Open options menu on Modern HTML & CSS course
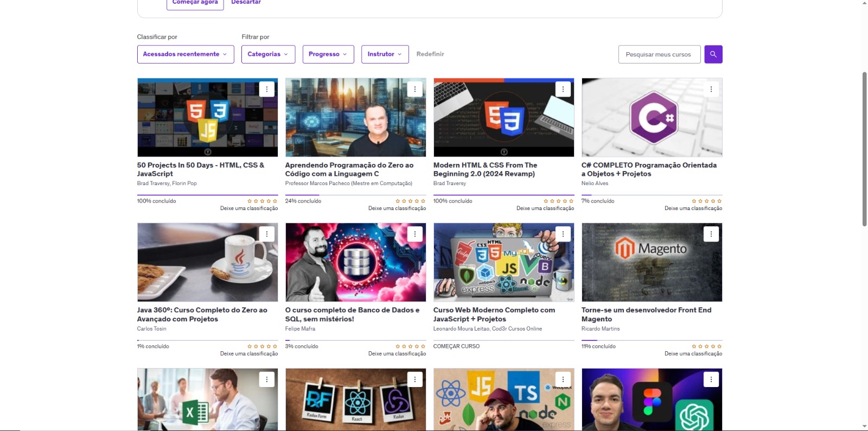Image resolution: width=868 pixels, height=431 pixels. pyautogui.click(x=563, y=89)
